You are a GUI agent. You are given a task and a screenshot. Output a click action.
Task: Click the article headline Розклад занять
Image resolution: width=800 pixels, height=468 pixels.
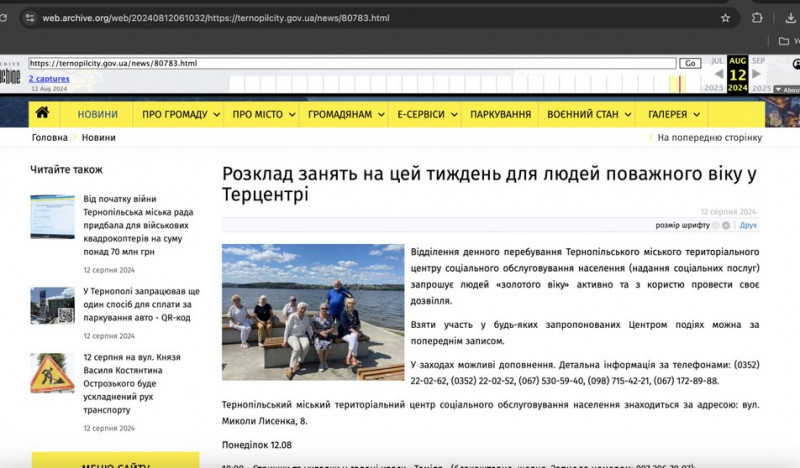tap(489, 184)
